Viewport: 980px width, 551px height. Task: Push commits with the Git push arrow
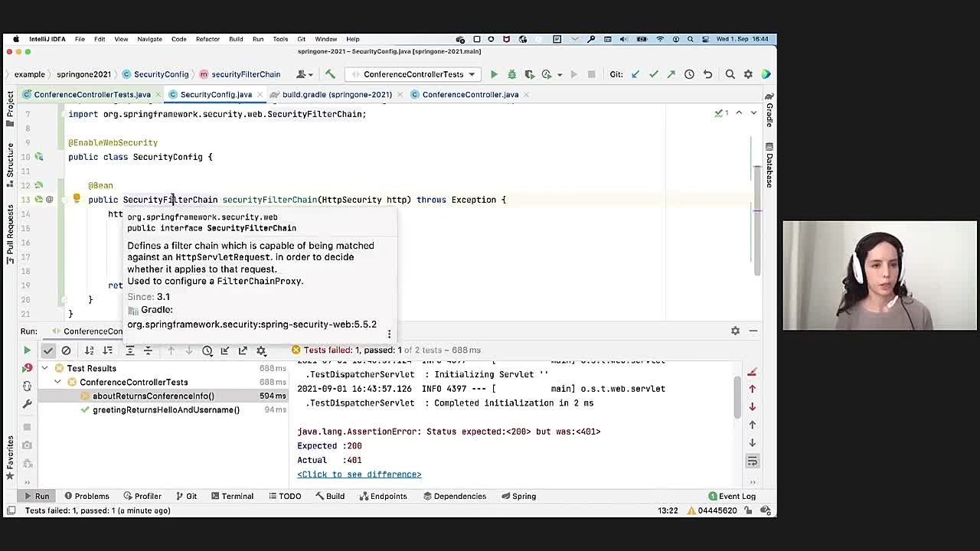click(x=671, y=74)
